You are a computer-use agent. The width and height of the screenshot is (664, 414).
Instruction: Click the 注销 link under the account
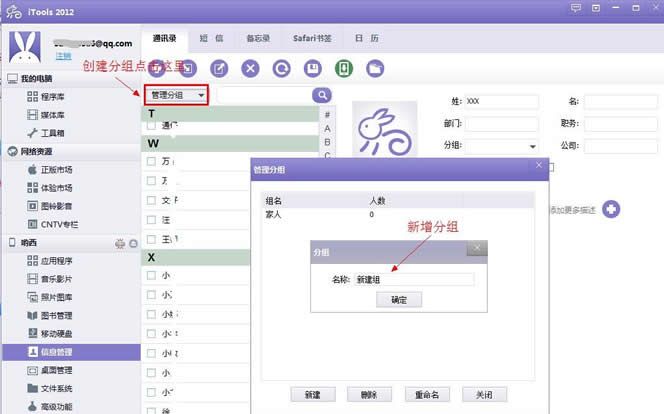(x=64, y=56)
